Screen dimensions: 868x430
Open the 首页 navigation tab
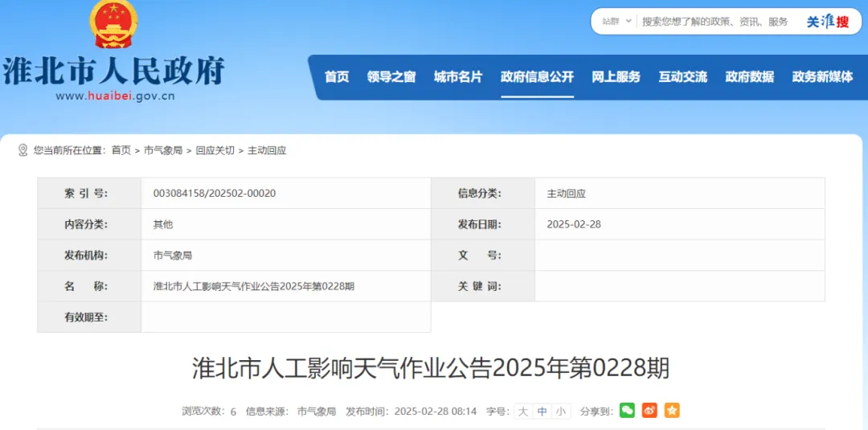(x=337, y=77)
